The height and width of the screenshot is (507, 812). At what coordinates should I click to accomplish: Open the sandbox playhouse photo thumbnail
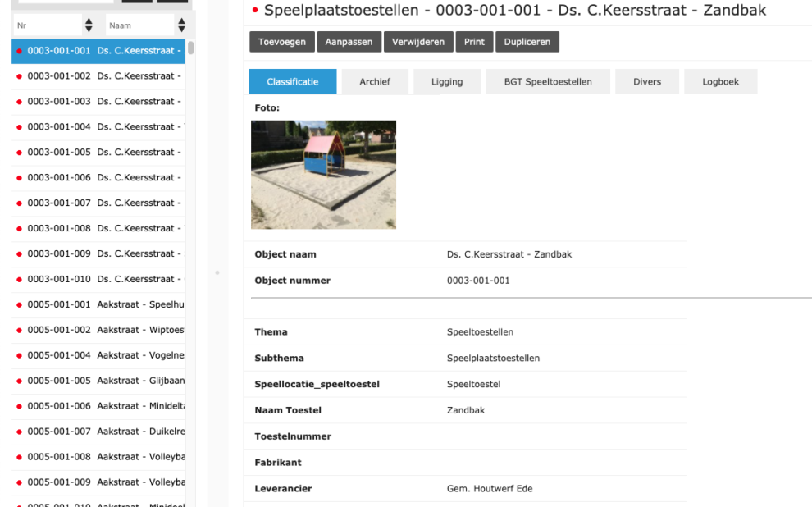coord(323,174)
